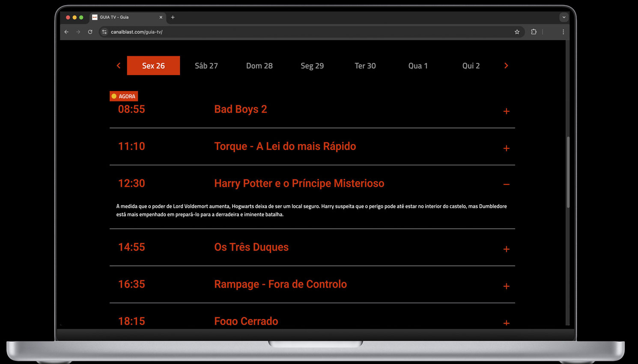Bookmark this page with the star icon
Viewport: 638px width, 364px height.
pos(517,32)
